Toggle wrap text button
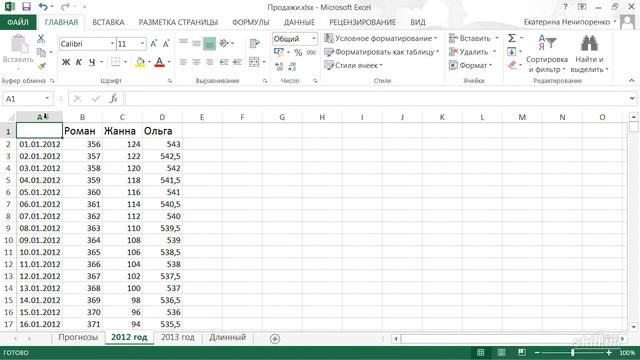Screen dimensions: 640x360 pyautogui.click(x=255, y=43)
